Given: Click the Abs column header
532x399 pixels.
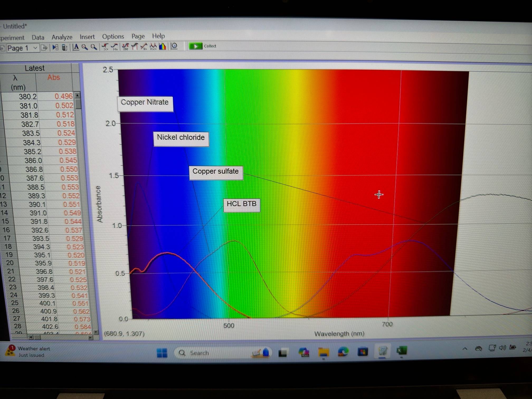Looking at the screenshot, I should (x=54, y=78).
